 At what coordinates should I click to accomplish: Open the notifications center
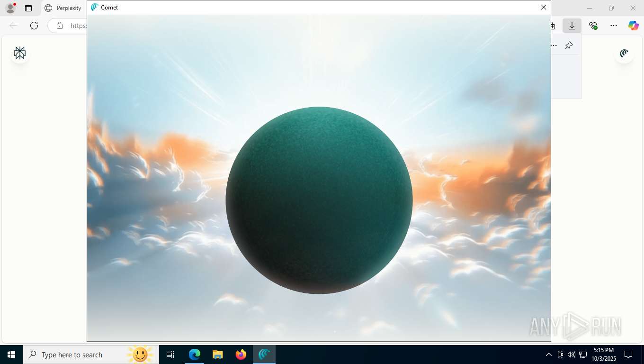(x=628, y=355)
